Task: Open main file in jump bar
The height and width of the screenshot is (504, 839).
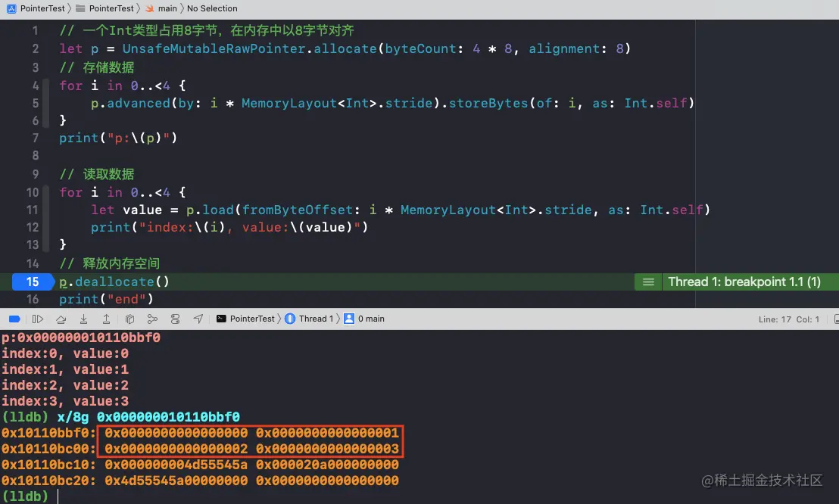Action: [161, 8]
